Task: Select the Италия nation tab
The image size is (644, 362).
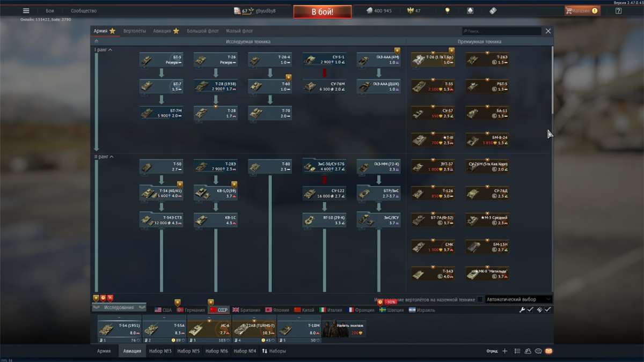Action: (331, 310)
